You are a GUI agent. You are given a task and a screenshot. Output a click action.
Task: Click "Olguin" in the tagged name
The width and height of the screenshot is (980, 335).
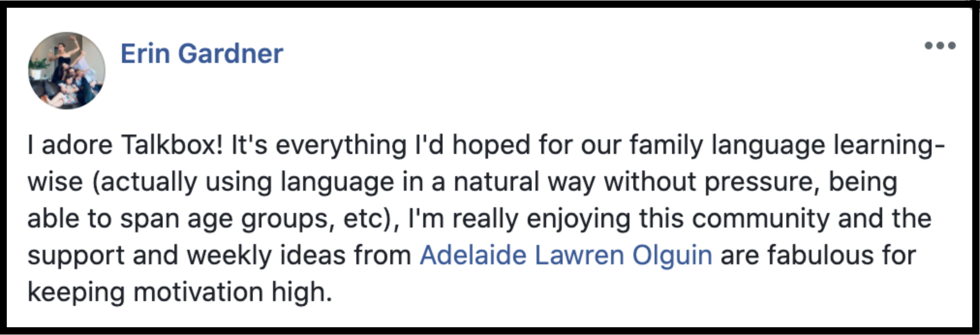click(672, 257)
